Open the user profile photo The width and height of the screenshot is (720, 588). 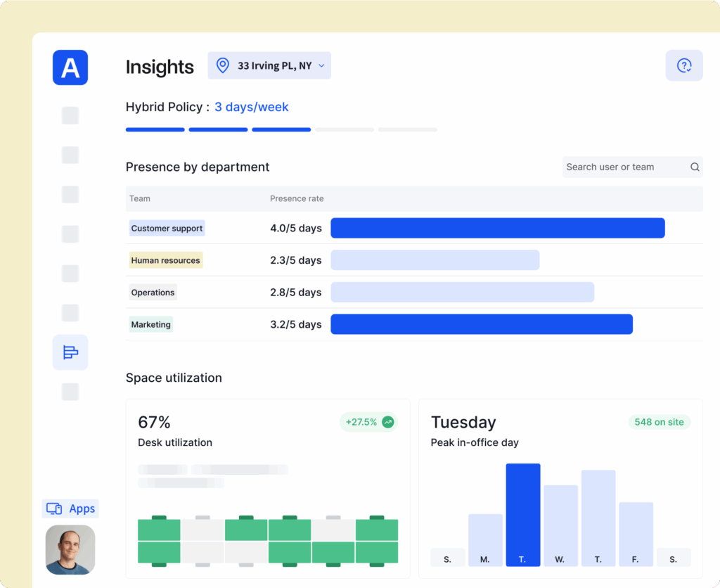pos(70,549)
